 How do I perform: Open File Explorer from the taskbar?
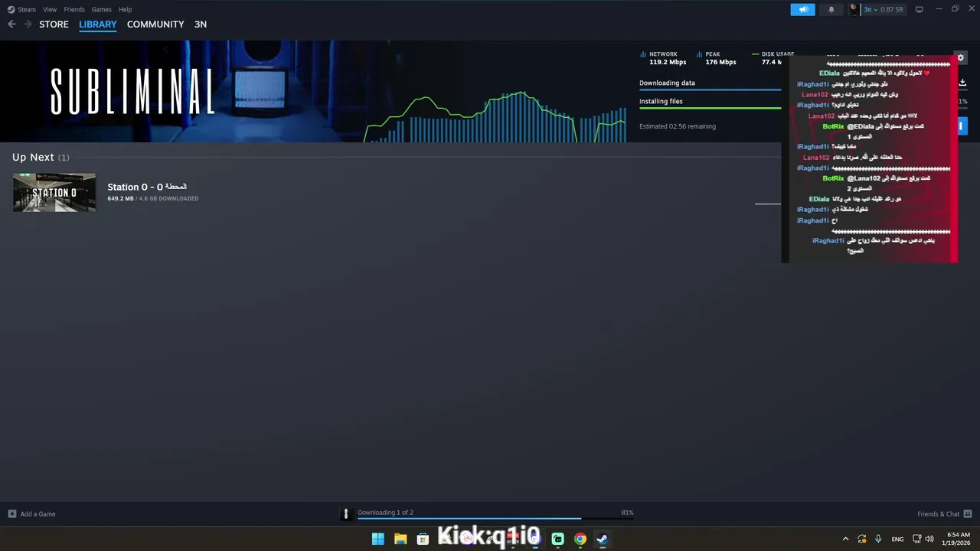(x=400, y=539)
